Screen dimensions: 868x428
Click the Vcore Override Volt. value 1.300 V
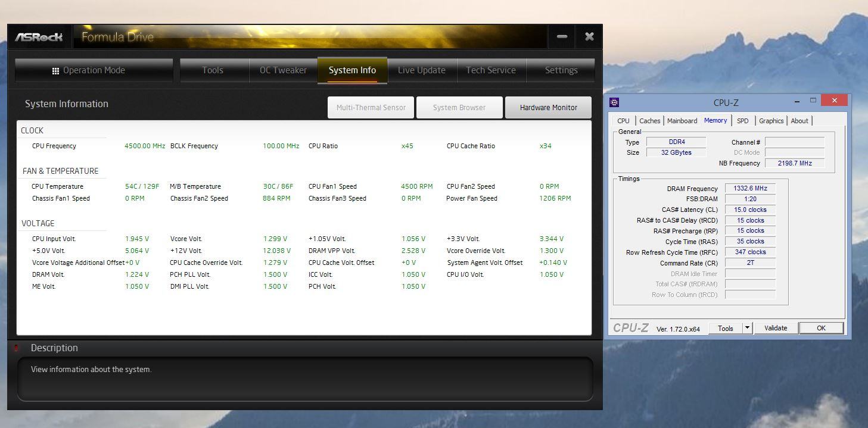click(552, 251)
